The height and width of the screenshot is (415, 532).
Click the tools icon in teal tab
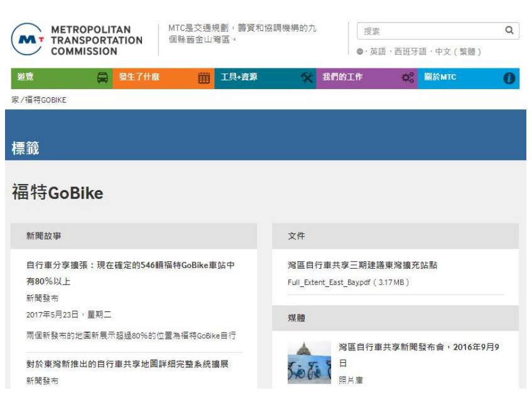point(307,78)
